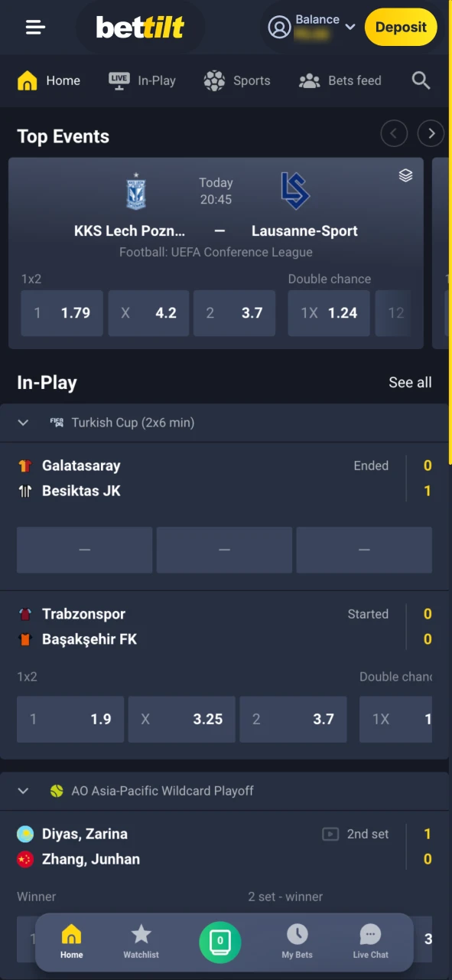Open the hamburger navigation menu

tap(35, 28)
